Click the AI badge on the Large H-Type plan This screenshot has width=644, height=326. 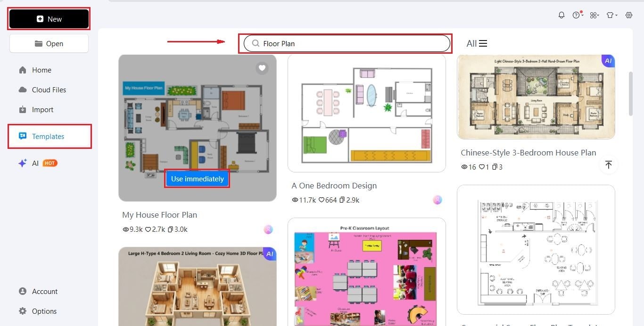coord(270,254)
